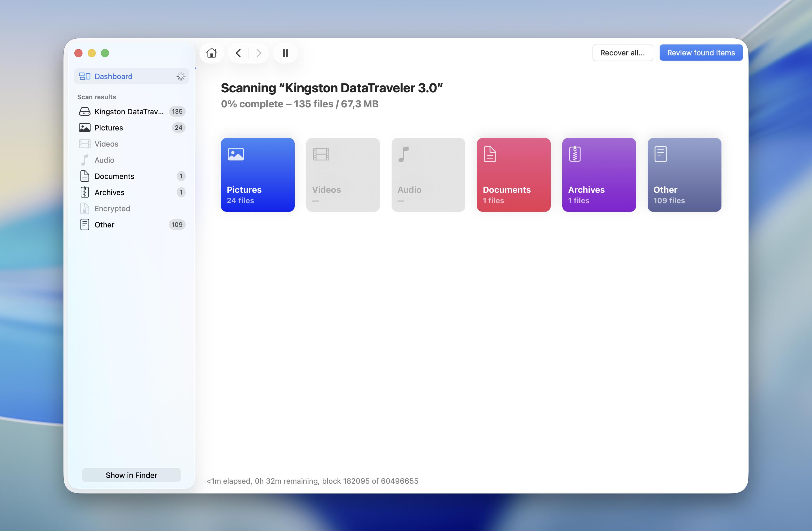This screenshot has width=812, height=531.
Task: Click the image icon on Pictures card
Action: pyautogui.click(x=236, y=154)
